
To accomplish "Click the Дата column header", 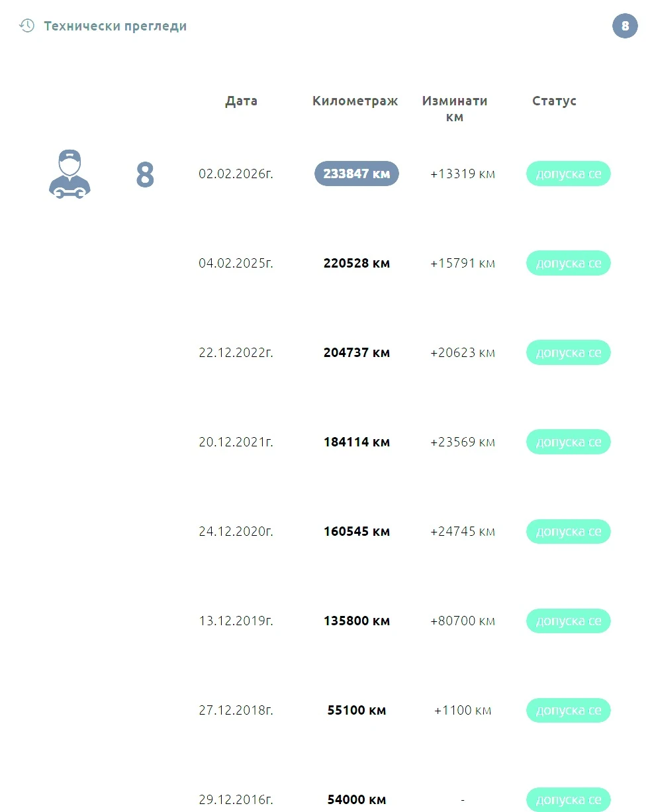I will coord(241,101).
